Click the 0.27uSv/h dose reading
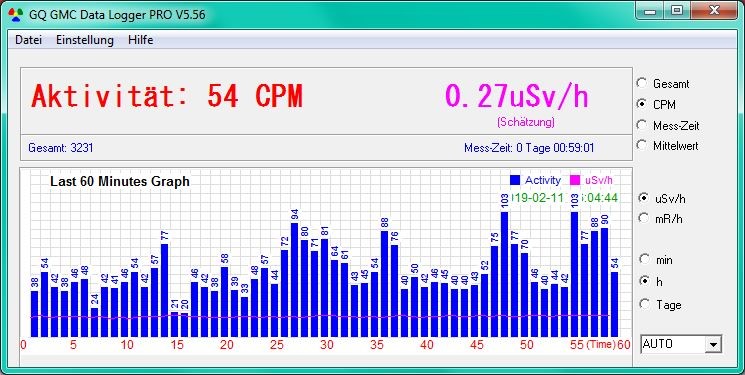Image resolution: width=745 pixels, height=375 pixels. click(517, 96)
